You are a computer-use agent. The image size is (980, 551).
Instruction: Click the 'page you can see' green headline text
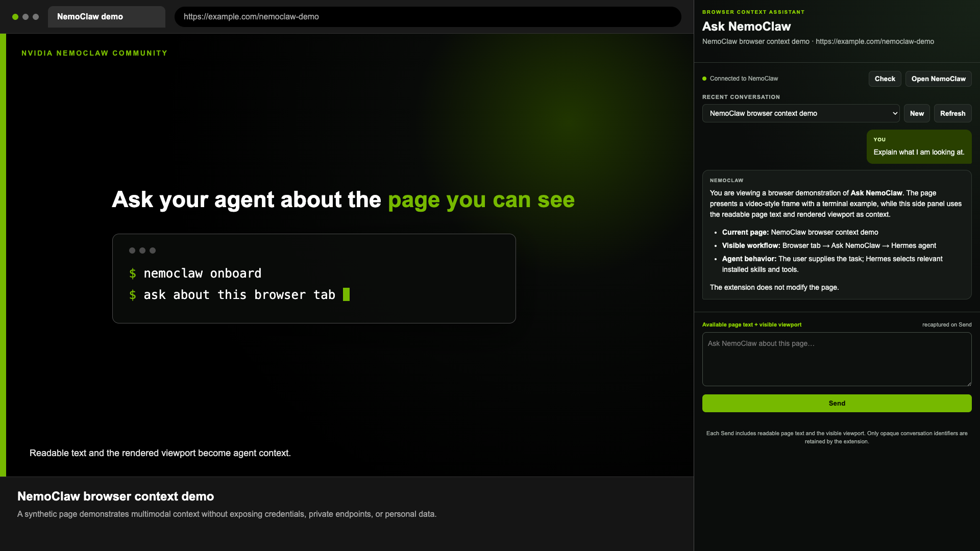[481, 199]
